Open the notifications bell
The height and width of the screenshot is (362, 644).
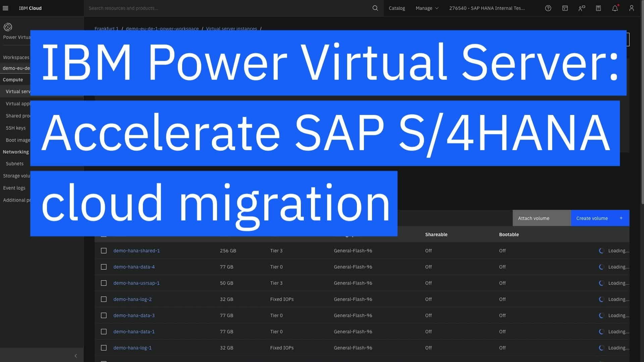pyautogui.click(x=615, y=8)
